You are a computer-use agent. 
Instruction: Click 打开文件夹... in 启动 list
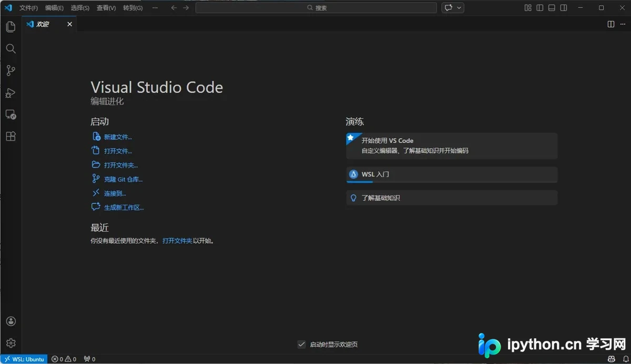coord(121,165)
